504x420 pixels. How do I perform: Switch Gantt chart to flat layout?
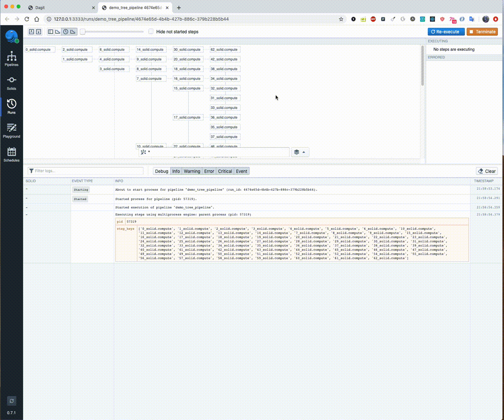(x=50, y=31)
